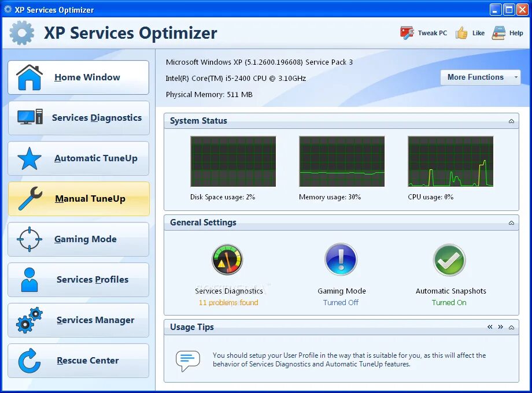Viewport: 532px width, 393px height.
Task: Click the Intel Core i5-2400 CPU text
Action: 236,79
